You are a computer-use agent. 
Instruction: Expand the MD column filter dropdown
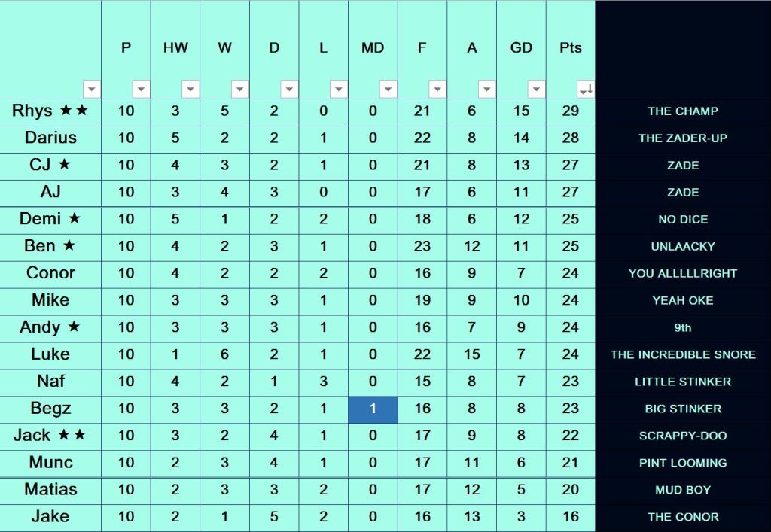click(388, 90)
